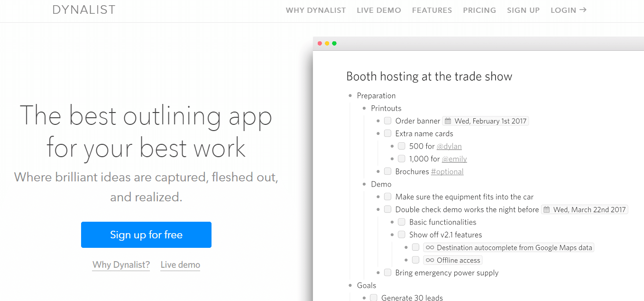Screen dimensions: 644x301
Task: Click the green traffic light dot
Action: coord(334,43)
